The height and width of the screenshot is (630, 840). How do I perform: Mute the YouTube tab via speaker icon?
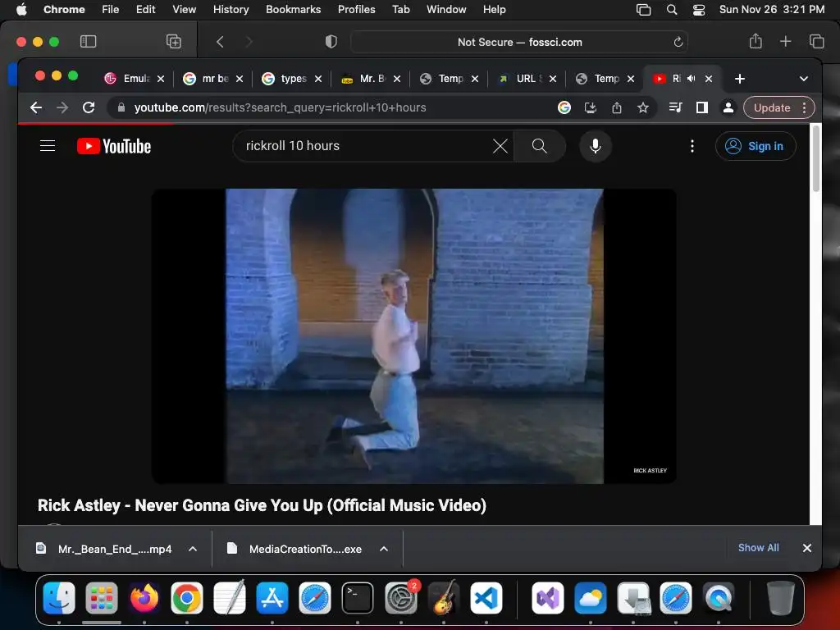(691, 79)
